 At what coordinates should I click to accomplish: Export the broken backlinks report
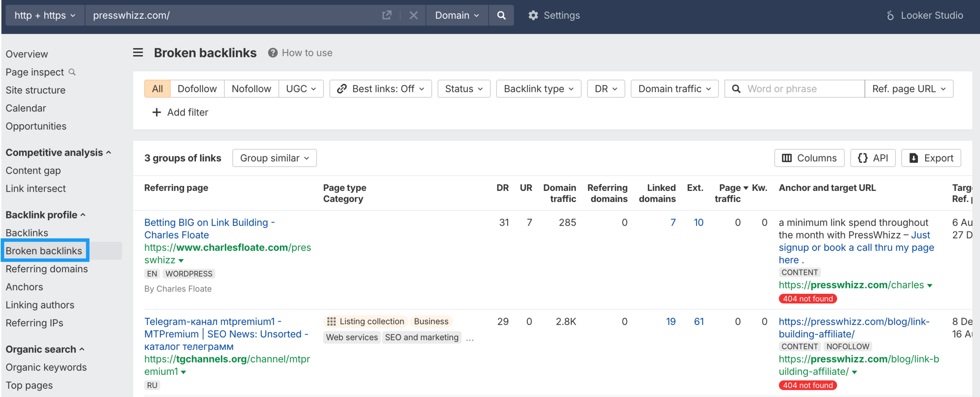pyautogui.click(x=931, y=158)
